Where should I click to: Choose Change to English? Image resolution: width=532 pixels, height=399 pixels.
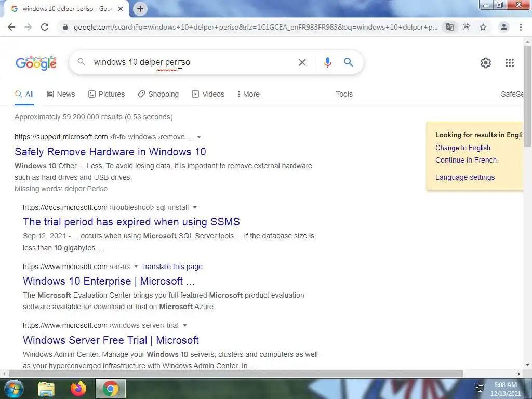coord(463,148)
